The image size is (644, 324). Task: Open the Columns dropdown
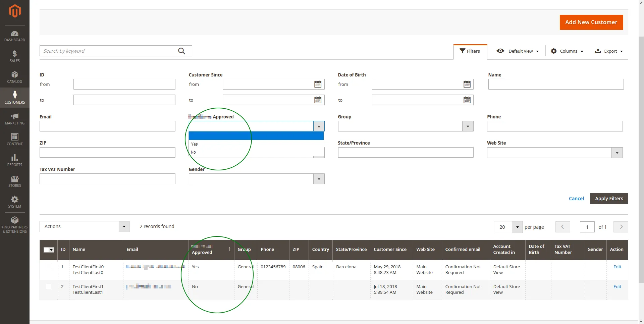point(567,51)
